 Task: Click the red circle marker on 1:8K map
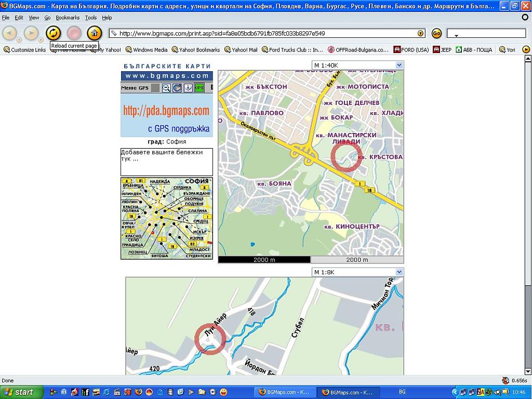tap(210, 339)
